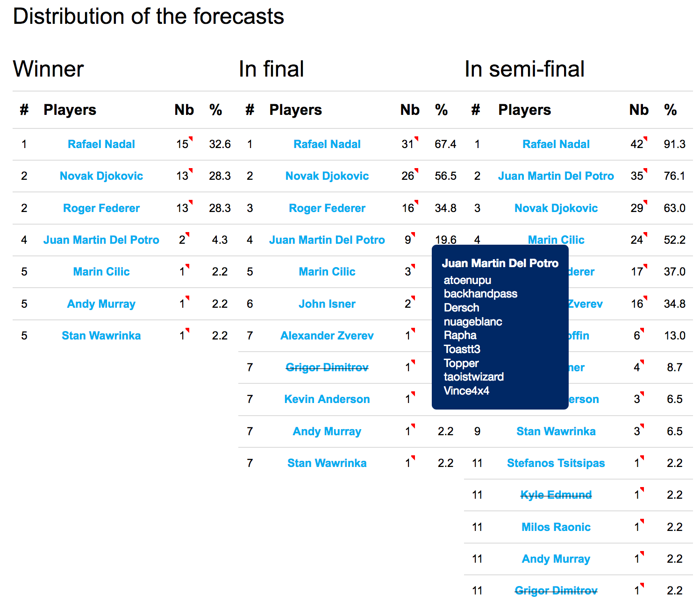Open Stefanos Tsitsipas link

point(556,463)
